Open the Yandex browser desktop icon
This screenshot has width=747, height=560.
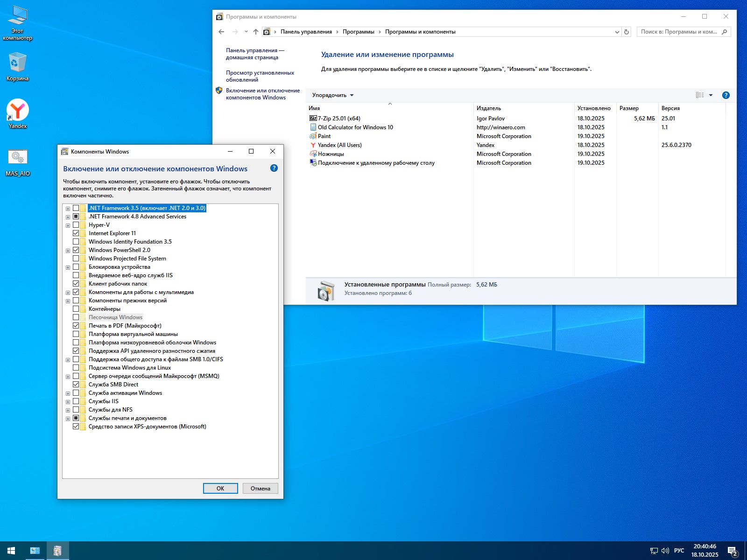[x=18, y=111]
